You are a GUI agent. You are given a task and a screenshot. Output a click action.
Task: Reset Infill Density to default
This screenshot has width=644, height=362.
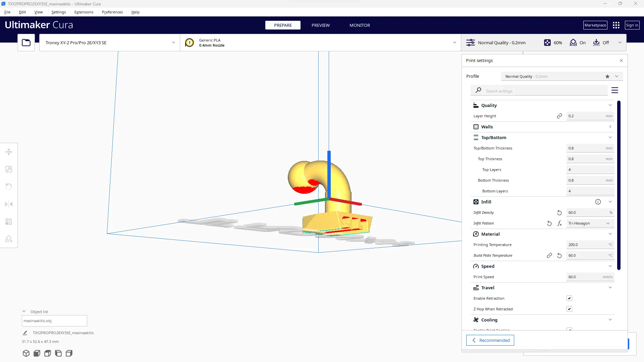559,213
